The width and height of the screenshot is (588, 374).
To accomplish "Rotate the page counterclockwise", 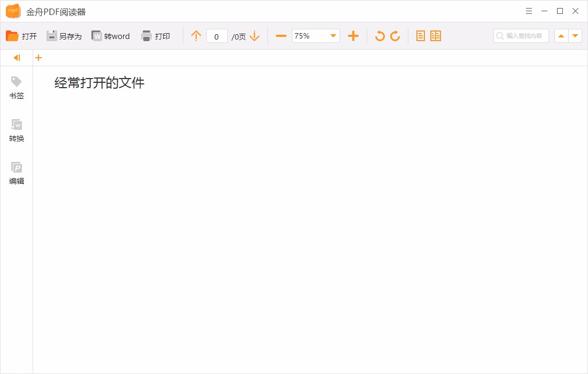I will click(380, 36).
